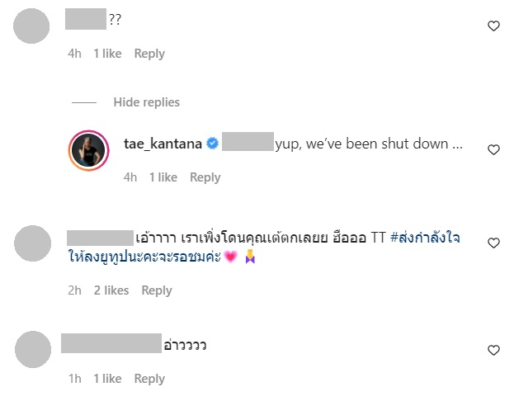Reply to the Thai hashtag comment
Viewport: 514px width, 420px height.
(x=156, y=290)
